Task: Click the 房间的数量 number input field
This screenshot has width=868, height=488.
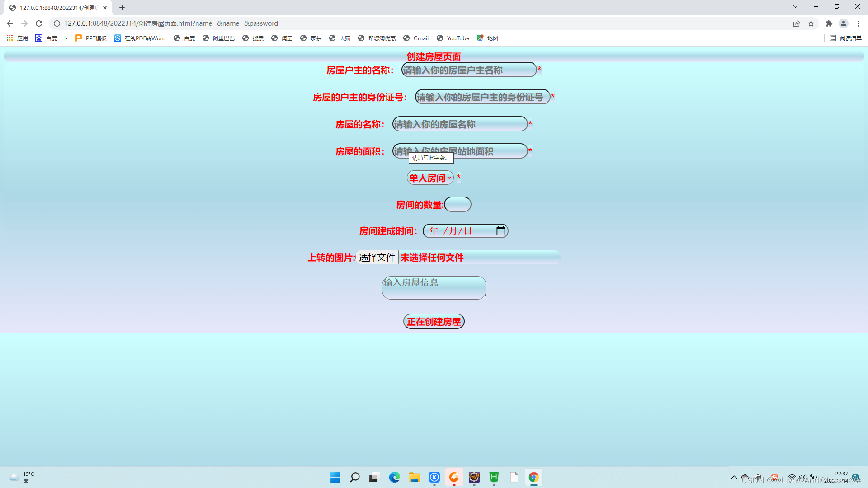Action: pyautogui.click(x=458, y=204)
